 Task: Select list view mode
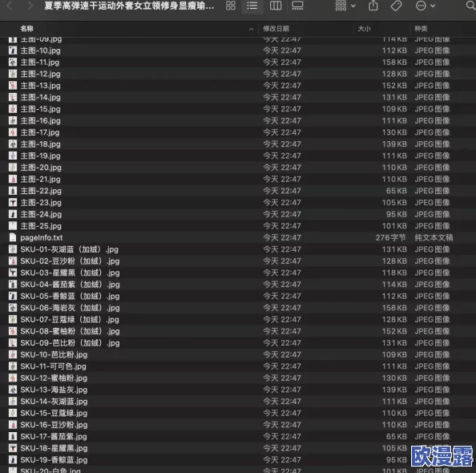(252, 6)
